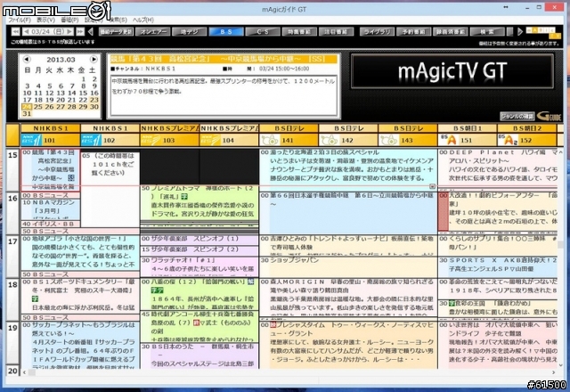Screen dimensions: 570x392
Task: Open the 注目番組 list
Action: (337, 32)
